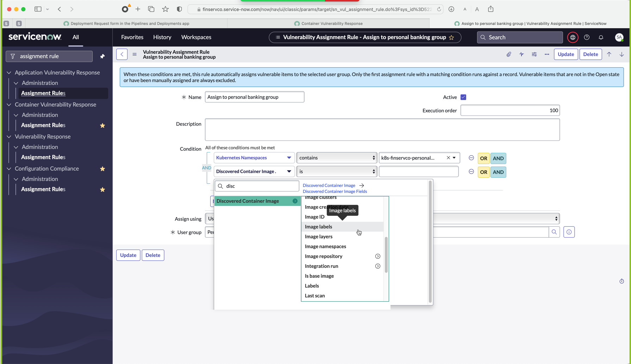Click Delete button in form header
Viewport: 631px width, 364px height.
coord(591,54)
